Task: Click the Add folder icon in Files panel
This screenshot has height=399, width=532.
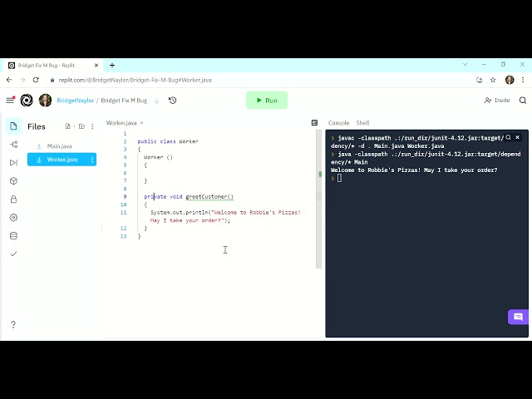Action: pos(81,126)
